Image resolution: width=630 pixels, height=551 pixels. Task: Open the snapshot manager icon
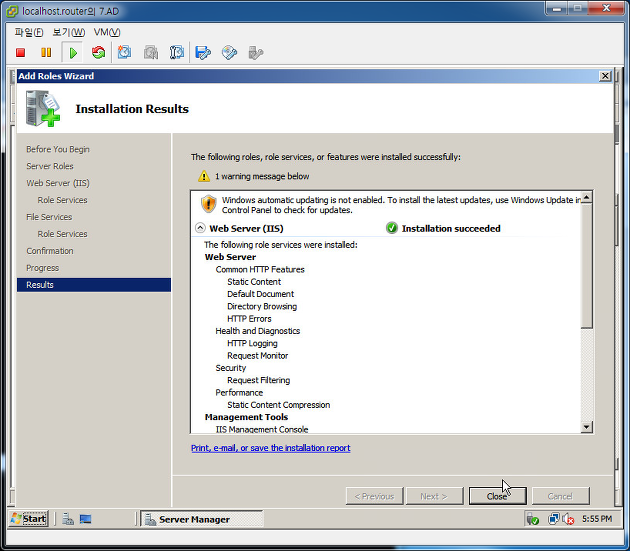(177, 53)
